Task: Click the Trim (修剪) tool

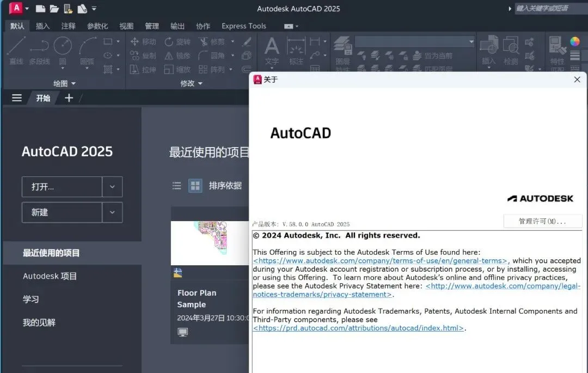Action: tap(212, 41)
